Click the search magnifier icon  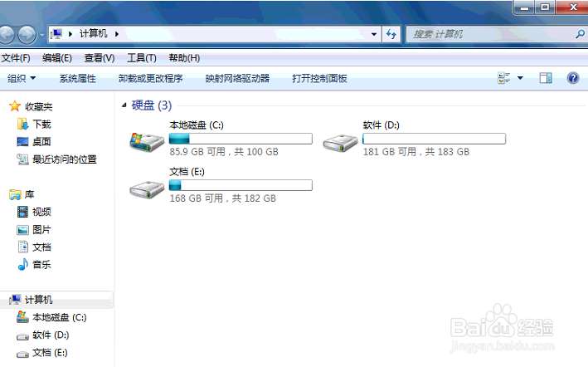[x=580, y=34]
